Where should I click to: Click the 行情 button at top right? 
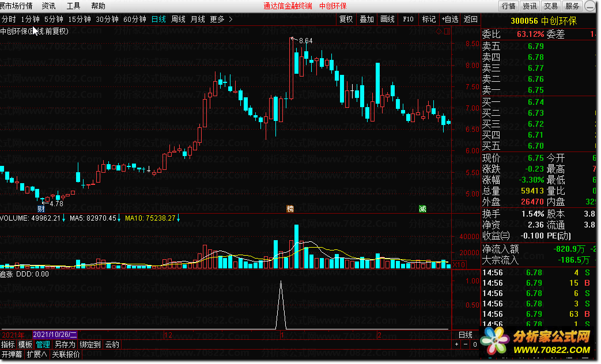[509, 6]
